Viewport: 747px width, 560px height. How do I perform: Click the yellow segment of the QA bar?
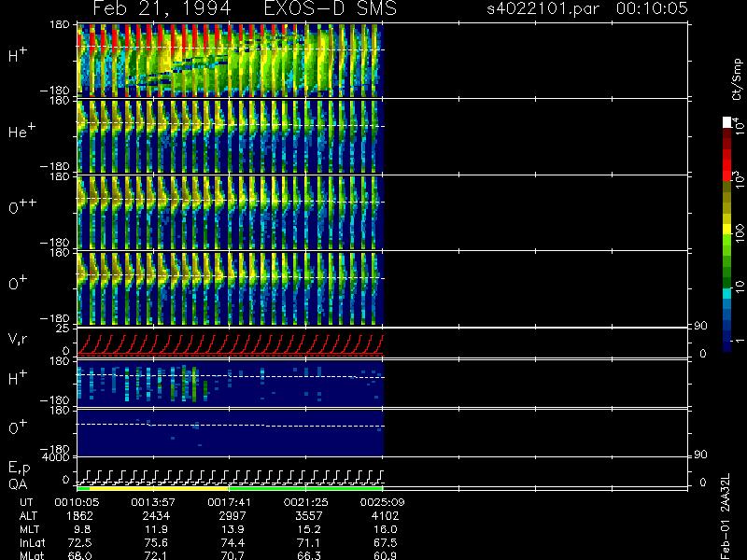(159, 488)
